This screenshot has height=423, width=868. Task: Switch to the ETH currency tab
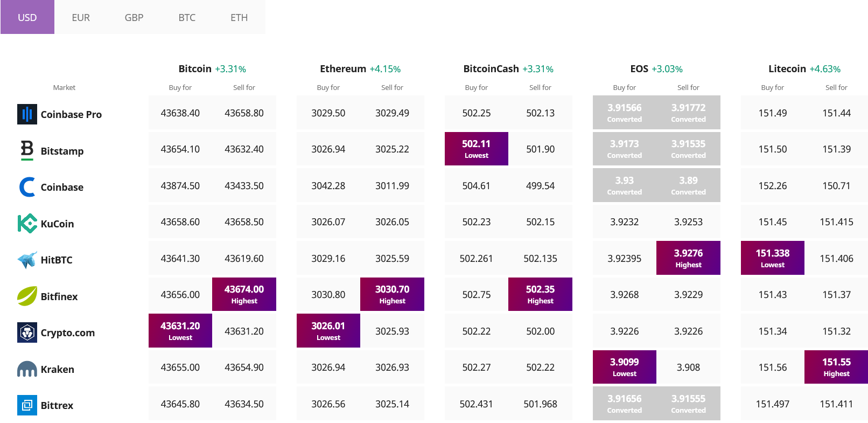239,17
